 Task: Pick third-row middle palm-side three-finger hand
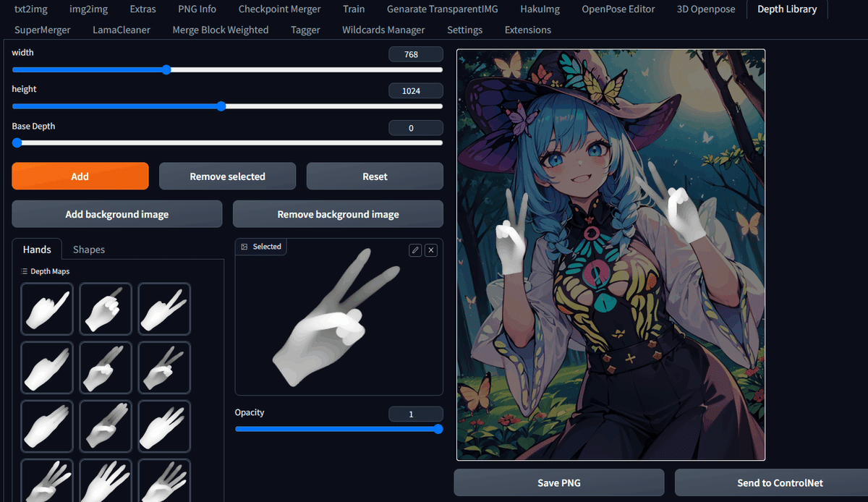[106, 426]
